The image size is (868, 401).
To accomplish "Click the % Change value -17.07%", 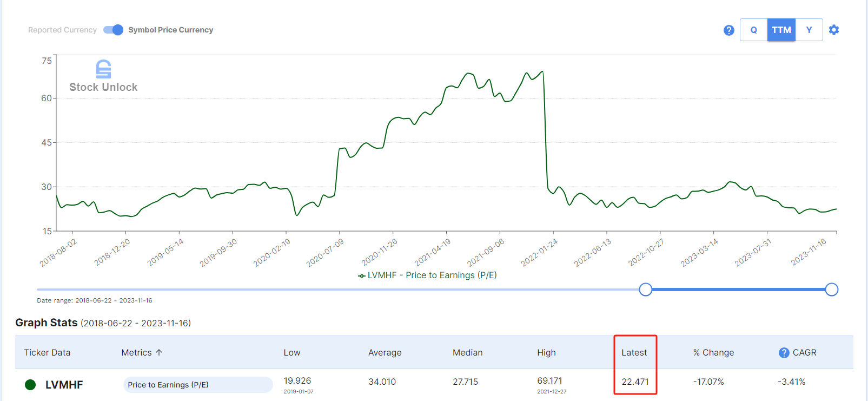I will tap(708, 382).
